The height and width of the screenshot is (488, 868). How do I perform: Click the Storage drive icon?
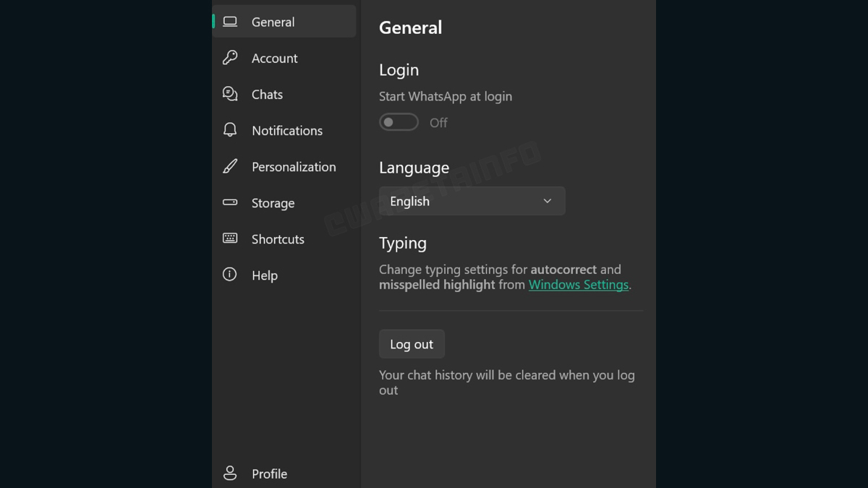tap(230, 202)
